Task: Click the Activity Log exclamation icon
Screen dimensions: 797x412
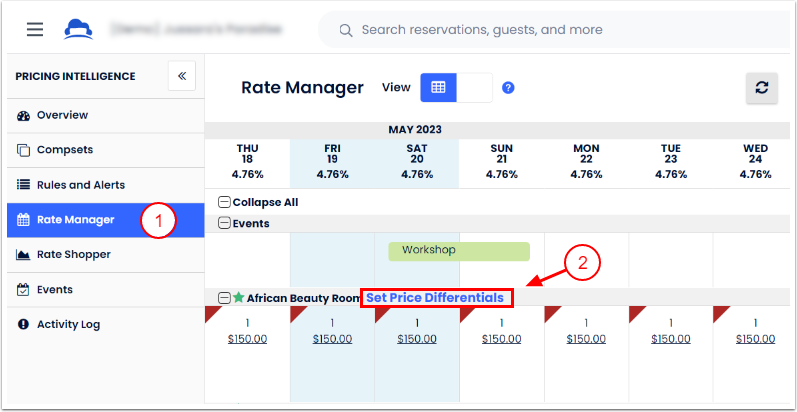Action: [x=23, y=324]
